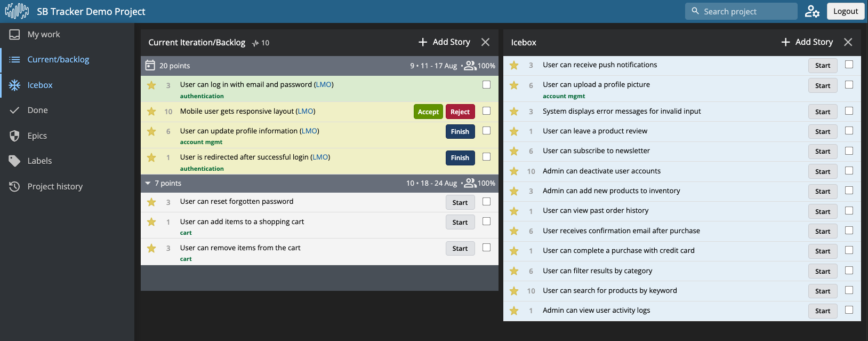868x341 pixels.
Task: Open 'User can subscribe to newsletter' story
Action: pyautogui.click(x=596, y=150)
